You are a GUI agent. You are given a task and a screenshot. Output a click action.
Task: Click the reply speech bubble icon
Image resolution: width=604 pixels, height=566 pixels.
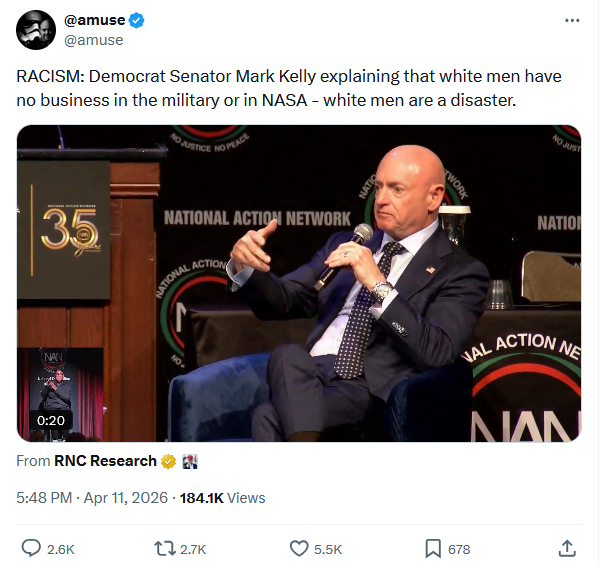coord(31,548)
